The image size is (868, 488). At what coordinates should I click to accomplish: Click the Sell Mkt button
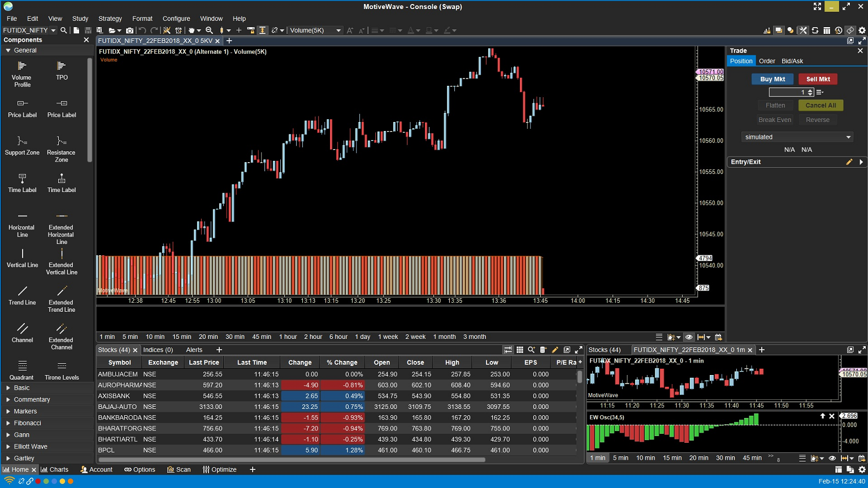(x=818, y=80)
